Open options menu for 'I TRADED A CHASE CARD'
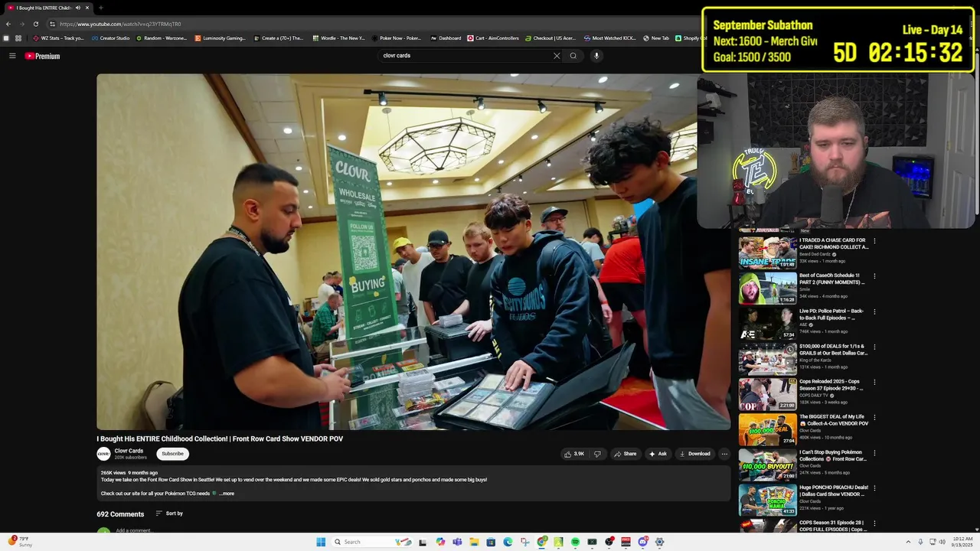 [x=874, y=241]
